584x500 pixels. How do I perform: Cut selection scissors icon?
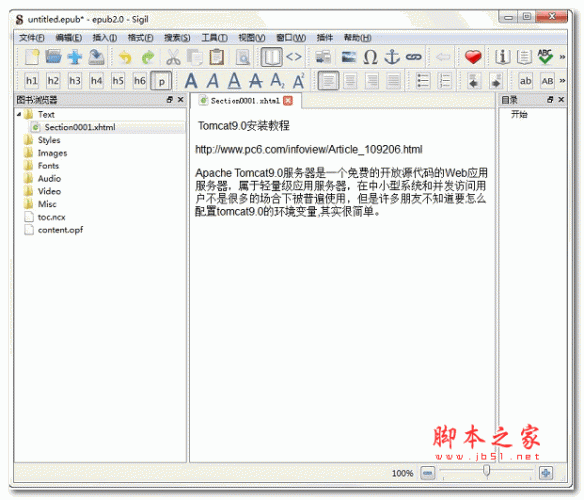tap(173, 57)
